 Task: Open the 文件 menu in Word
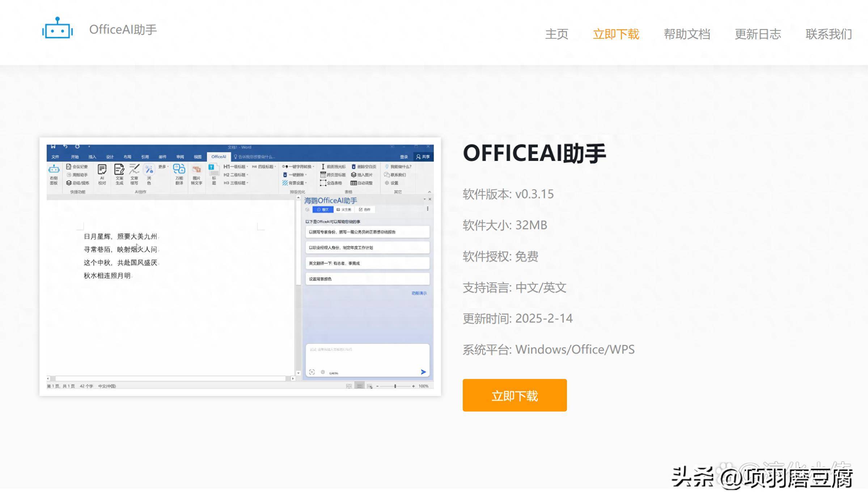coord(55,157)
